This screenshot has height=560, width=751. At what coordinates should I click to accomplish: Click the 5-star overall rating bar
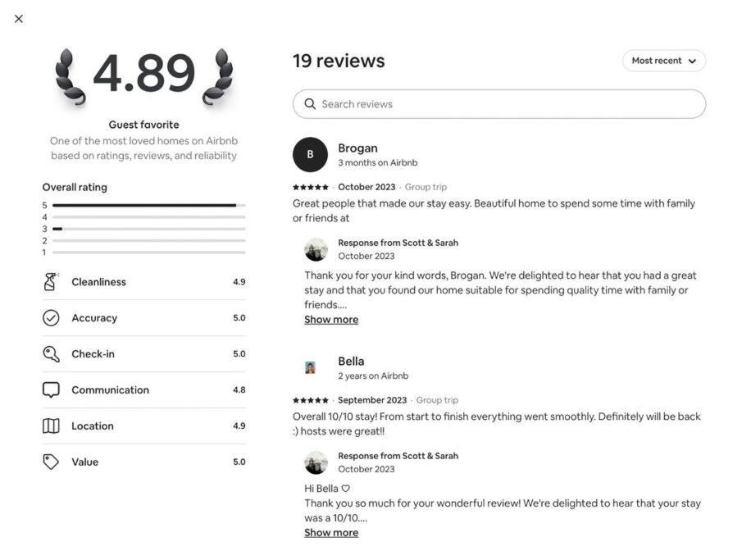tap(149, 205)
